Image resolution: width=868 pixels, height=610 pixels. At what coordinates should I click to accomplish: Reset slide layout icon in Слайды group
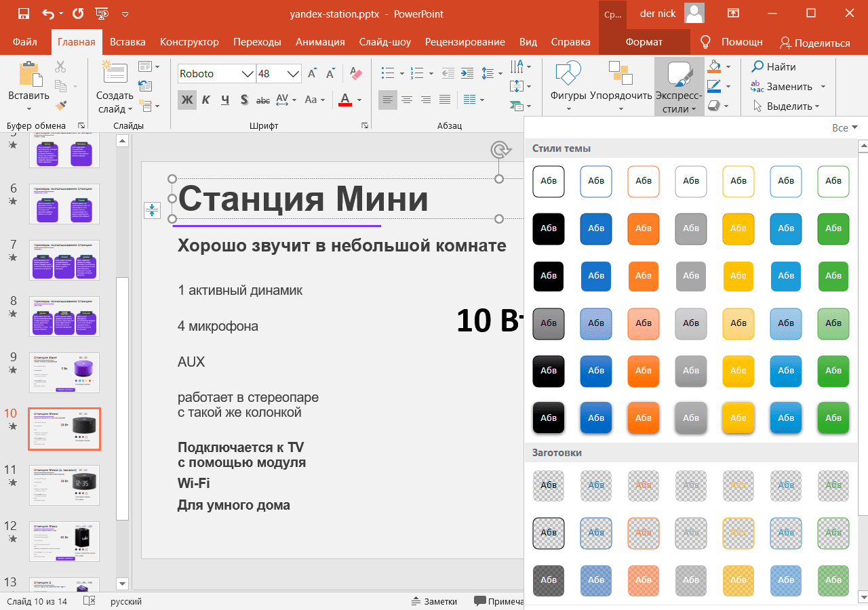tap(144, 85)
